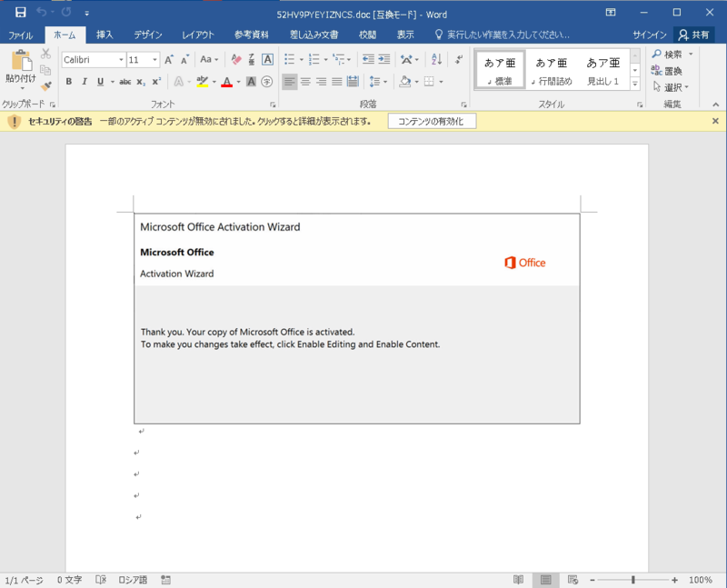
Task: Decrease font size with shrink icon
Action: [185, 59]
